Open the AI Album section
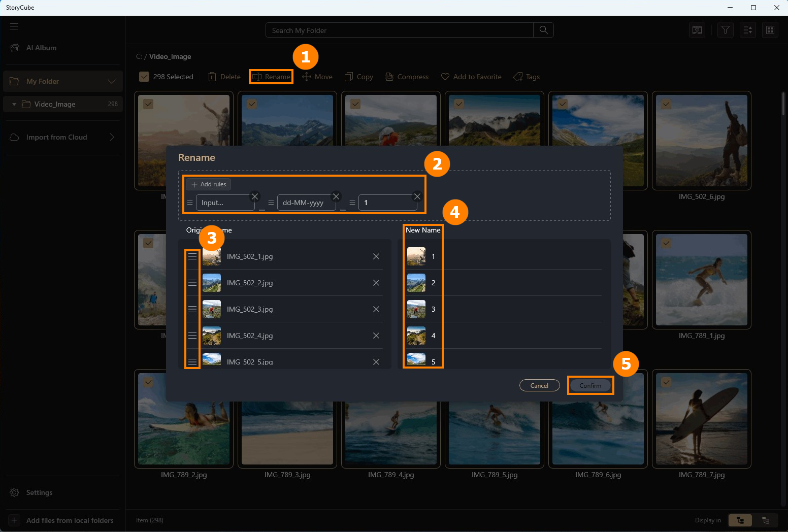 [x=34, y=48]
